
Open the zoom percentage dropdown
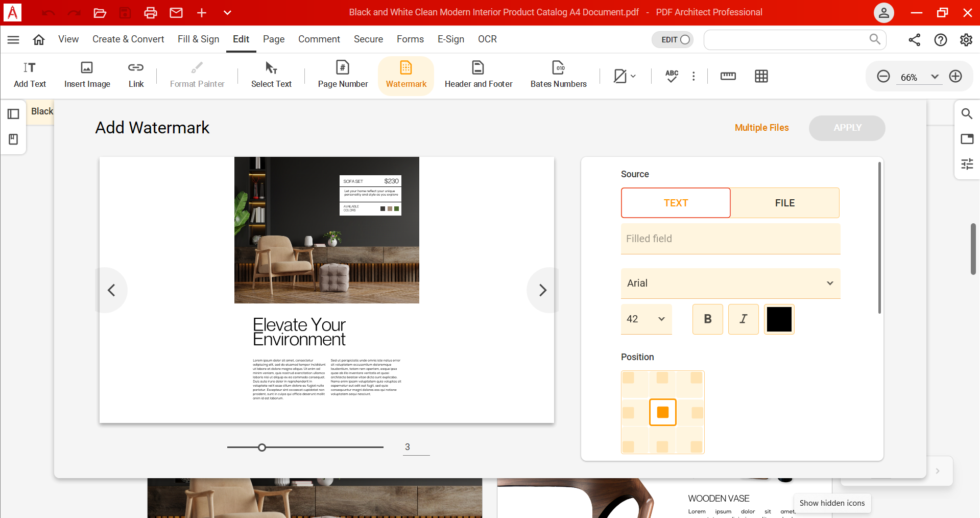click(x=935, y=77)
